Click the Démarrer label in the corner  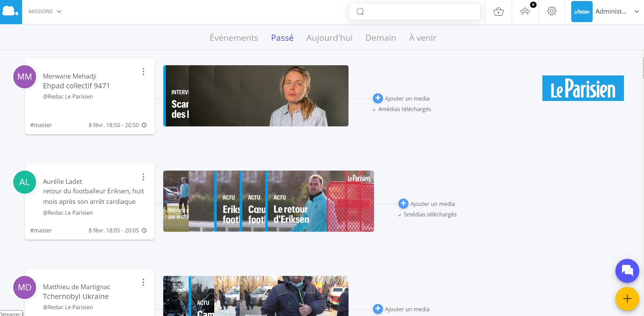click(x=11, y=314)
